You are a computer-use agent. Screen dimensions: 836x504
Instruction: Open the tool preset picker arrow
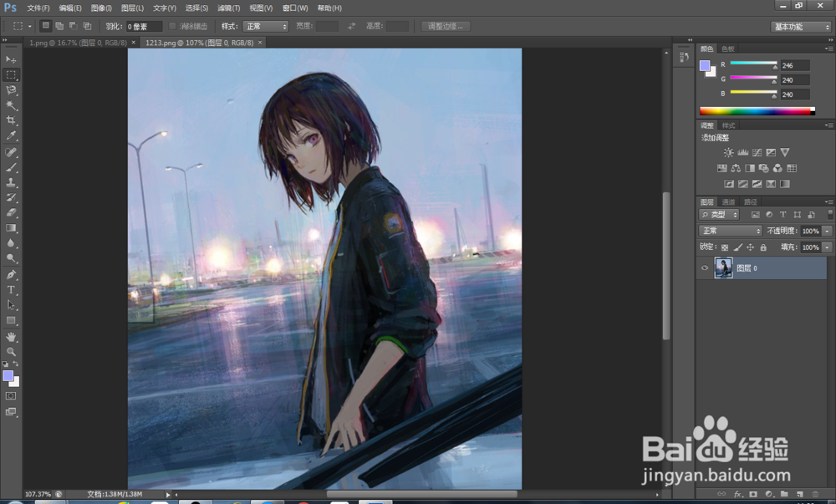click(x=30, y=26)
